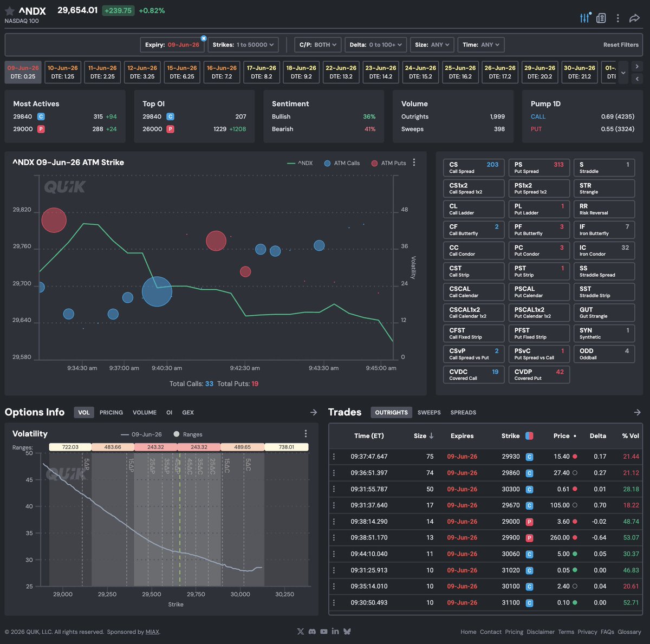Screen dimensions: 650x644
Task: Click the largest blue ATM call bubble
Action: coord(157,292)
